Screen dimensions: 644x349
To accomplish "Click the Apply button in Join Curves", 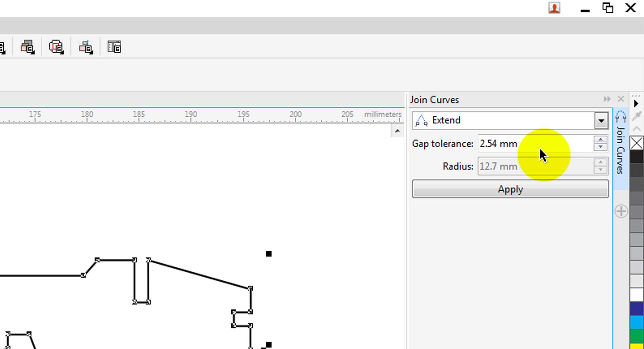I will tap(510, 189).
